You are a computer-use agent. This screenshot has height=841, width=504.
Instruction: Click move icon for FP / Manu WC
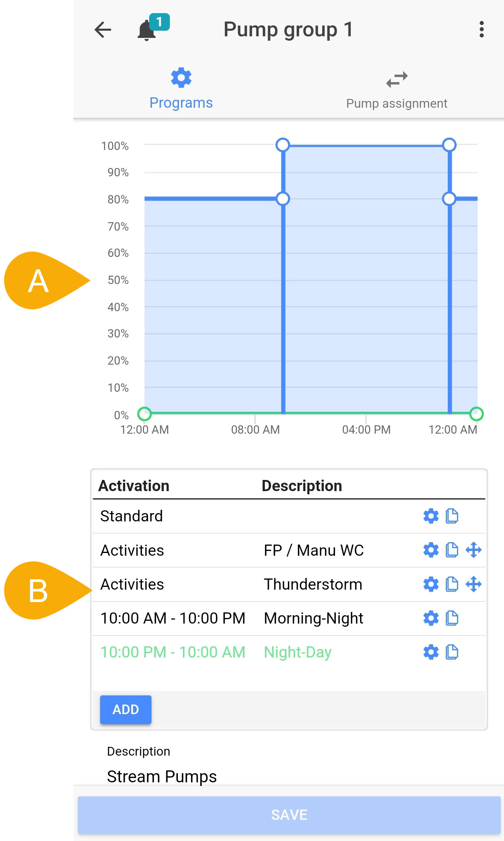click(474, 550)
